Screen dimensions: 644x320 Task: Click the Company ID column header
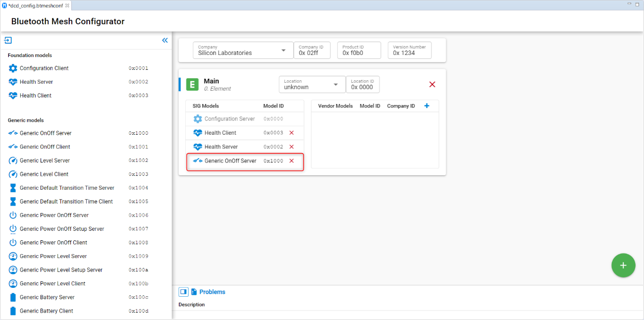click(401, 106)
